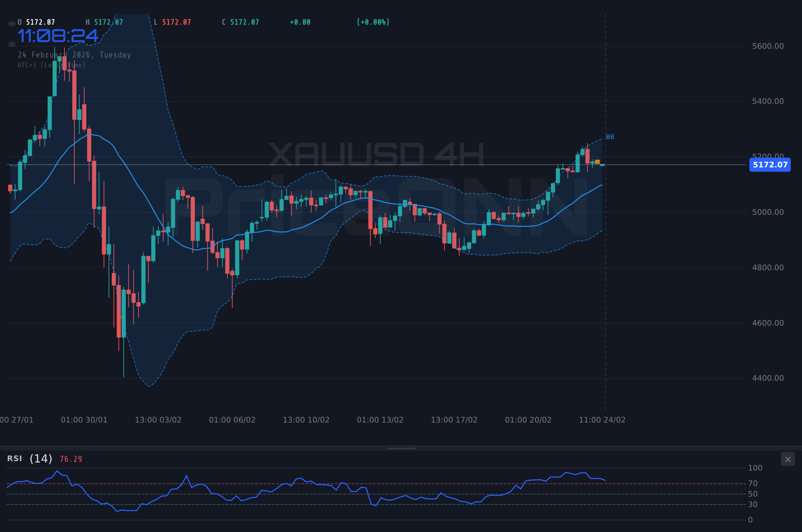Click the 11:00 24/02 time axis label
802x532 pixels.
point(602,420)
